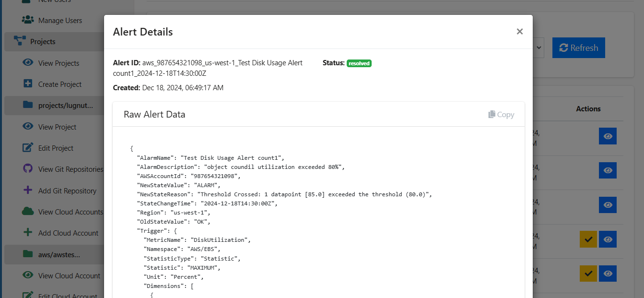Click the "Namespace": "AWS/EBS" line
The height and width of the screenshot is (298, 644).
[182, 249]
